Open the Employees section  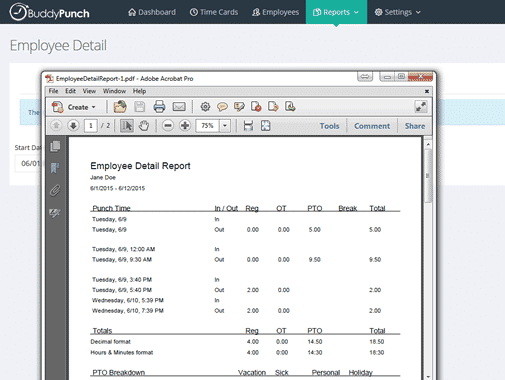click(x=275, y=12)
